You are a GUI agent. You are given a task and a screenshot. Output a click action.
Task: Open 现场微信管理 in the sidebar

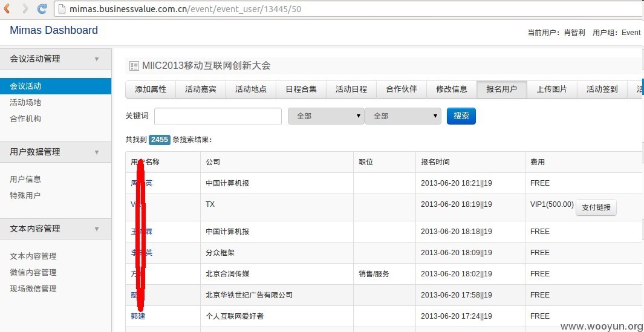pyautogui.click(x=33, y=289)
